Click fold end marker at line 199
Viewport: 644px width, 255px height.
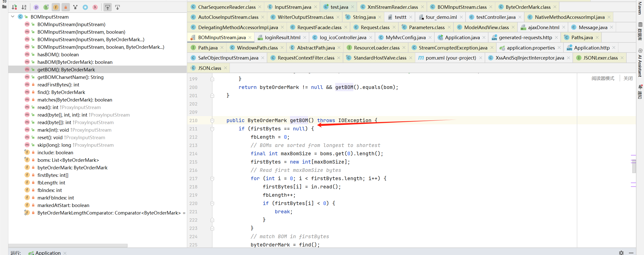212,79
